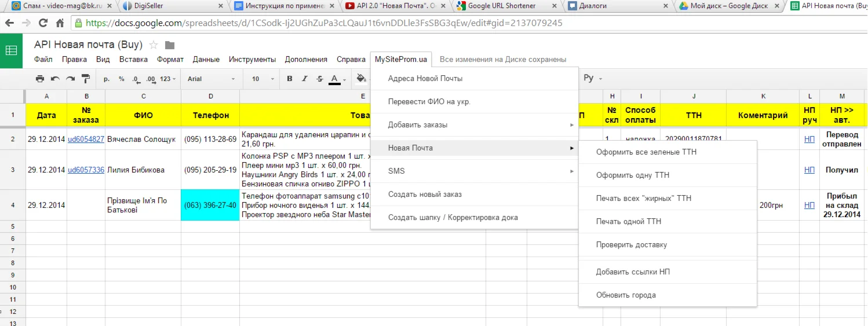
Task: Click the Все изменения на Диске сохранены status
Action: [x=503, y=60]
